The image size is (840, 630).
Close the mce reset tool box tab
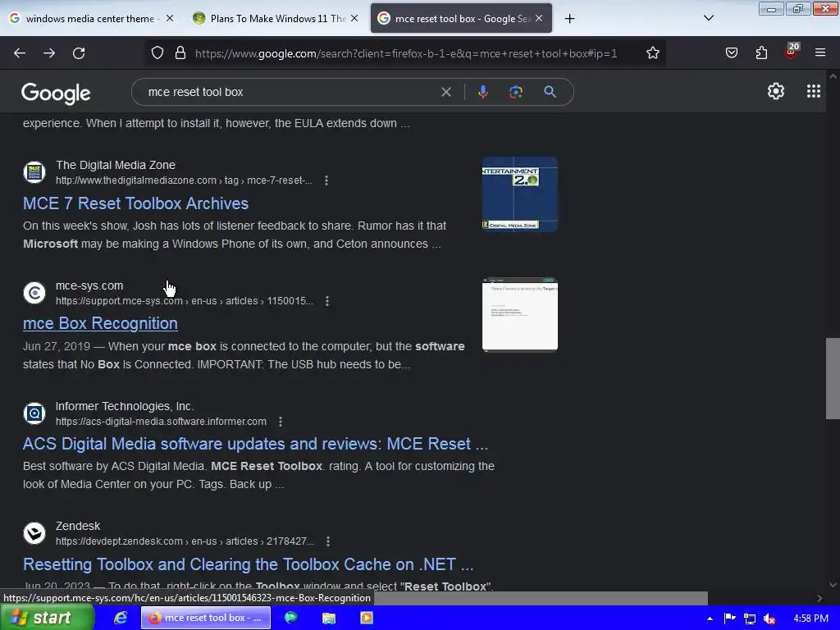pyautogui.click(x=539, y=19)
